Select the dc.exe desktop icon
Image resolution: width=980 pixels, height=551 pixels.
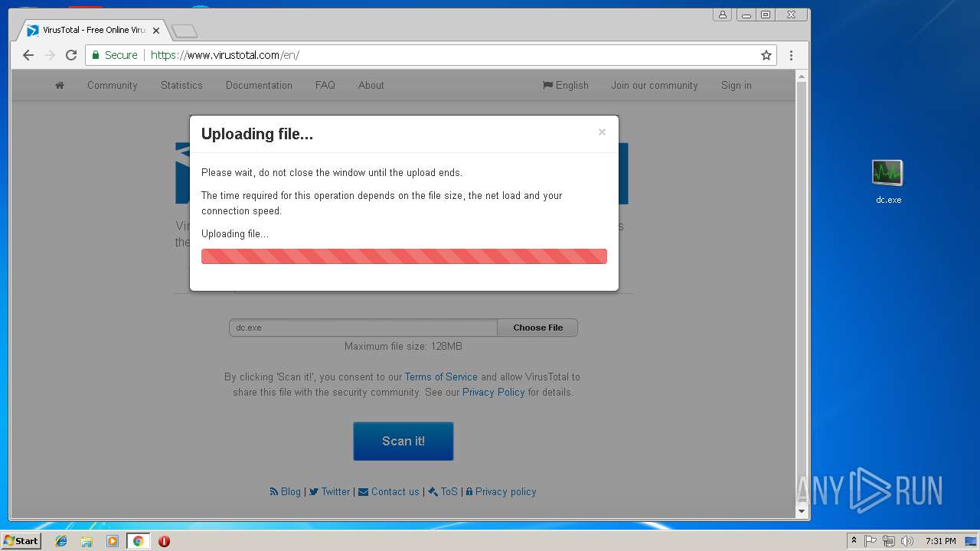click(888, 182)
